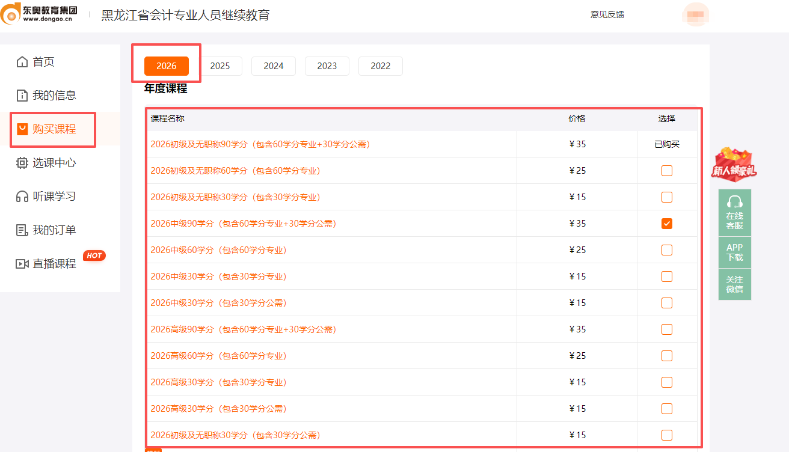Go to 首页 in the sidebar
789x452 pixels.
point(44,61)
